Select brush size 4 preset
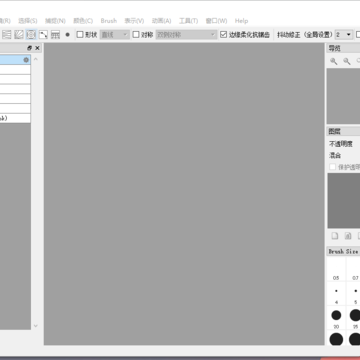Image resolution: width=360 pixels, height=360 pixels. tap(336, 294)
